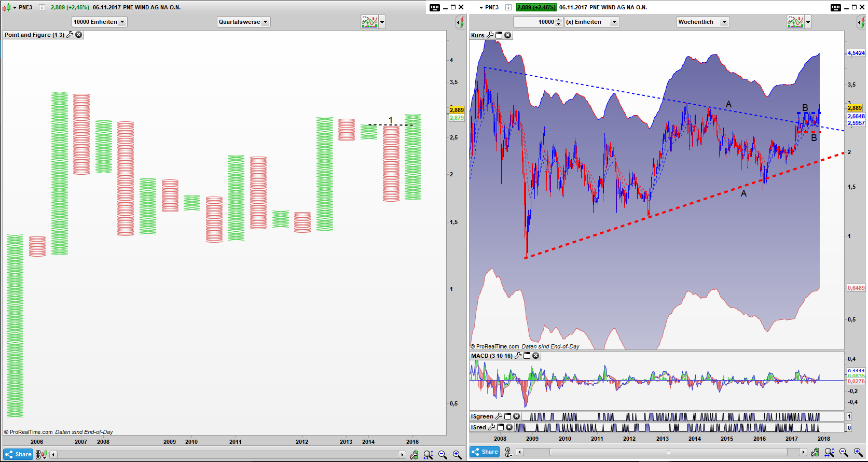The width and height of the screenshot is (868, 462).
Task: Open info icon beside PNE3 in right window
Action: 508,7
